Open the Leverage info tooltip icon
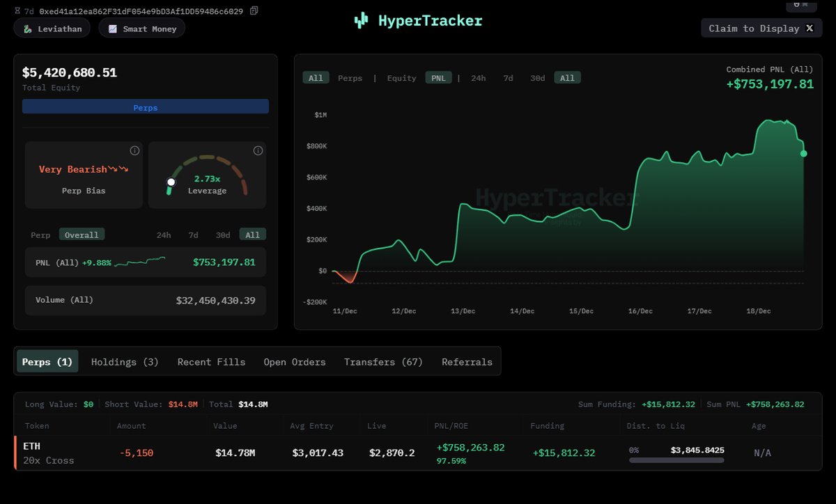 pos(258,151)
